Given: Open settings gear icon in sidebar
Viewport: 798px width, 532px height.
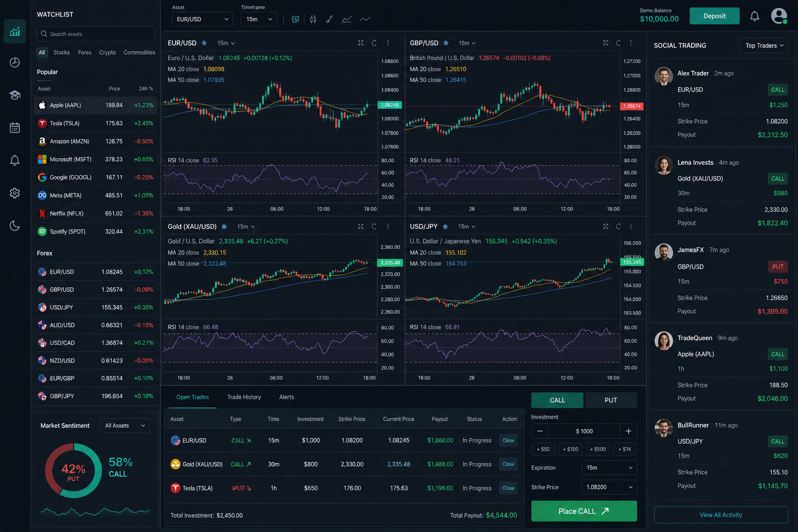Looking at the screenshot, I should point(15,193).
